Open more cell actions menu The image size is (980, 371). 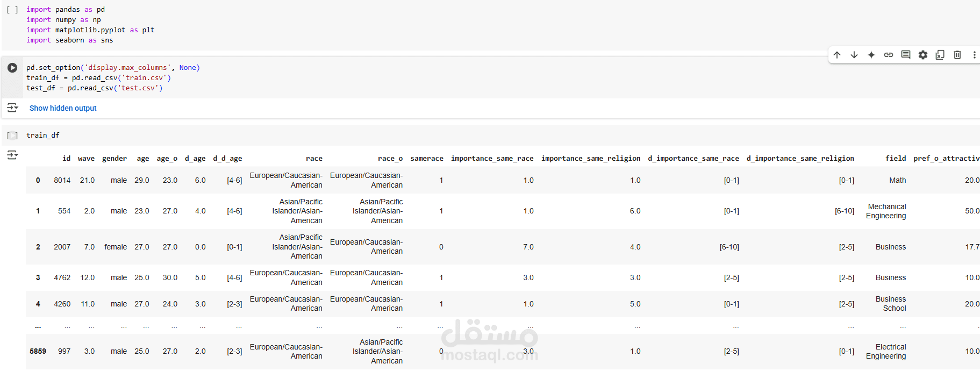tap(974, 55)
